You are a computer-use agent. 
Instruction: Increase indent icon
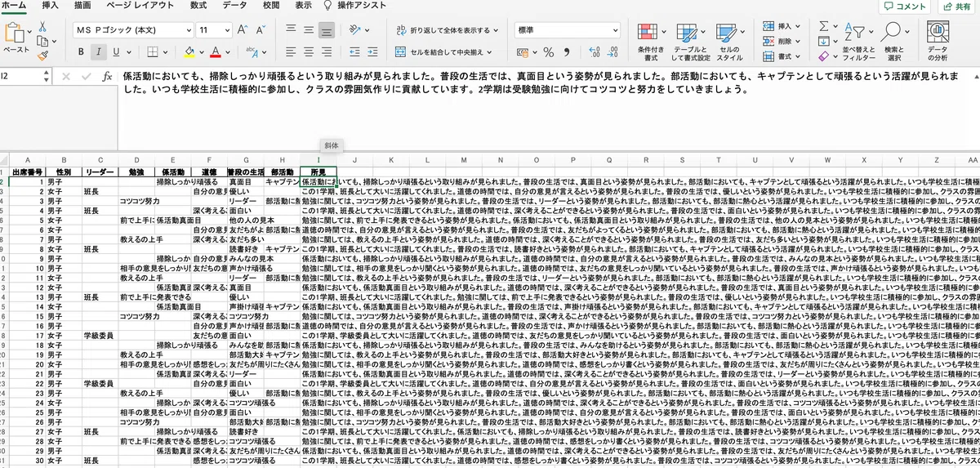coord(372,52)
